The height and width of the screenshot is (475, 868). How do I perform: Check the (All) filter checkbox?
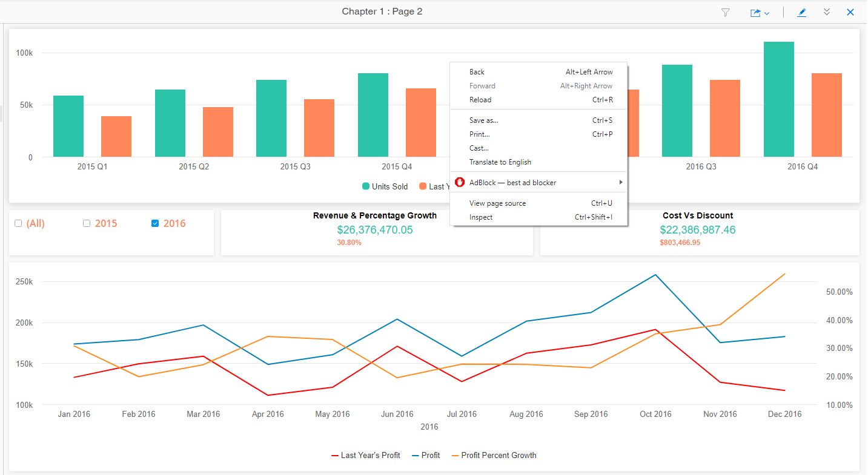tap(18, 223)
